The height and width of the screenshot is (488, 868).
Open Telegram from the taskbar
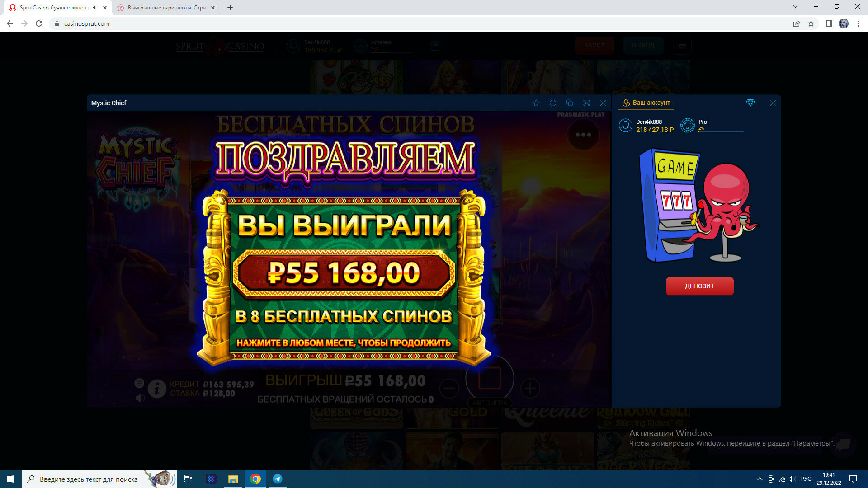click(x=278, y=479)
